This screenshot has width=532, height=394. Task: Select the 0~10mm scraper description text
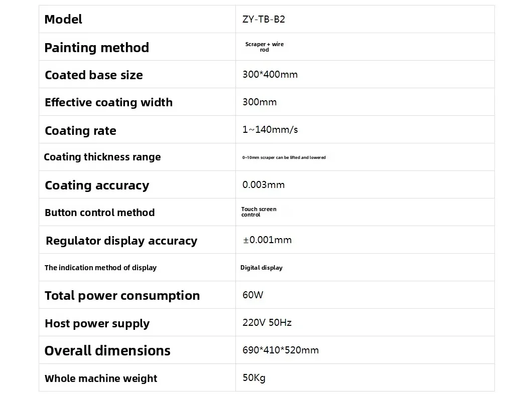(284, 157)
